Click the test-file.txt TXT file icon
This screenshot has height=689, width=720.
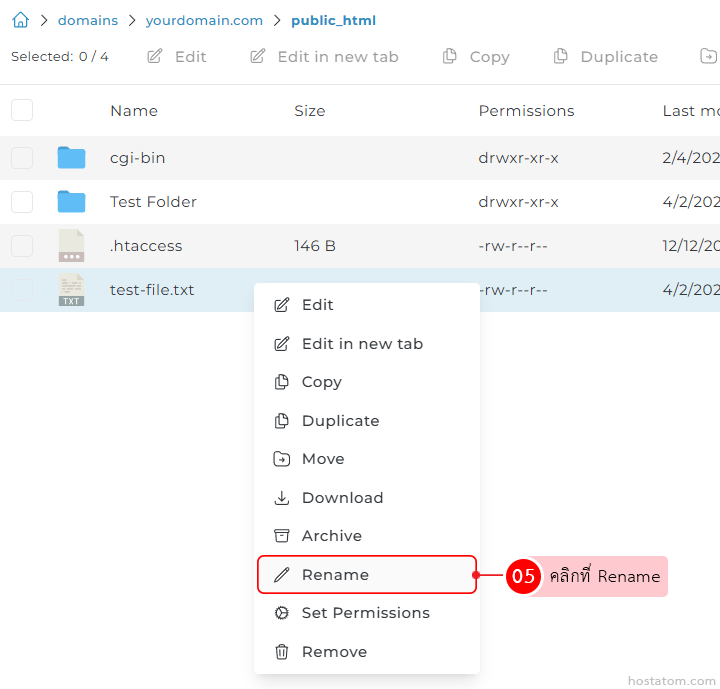pyautogui.click(x=71, y=290)
